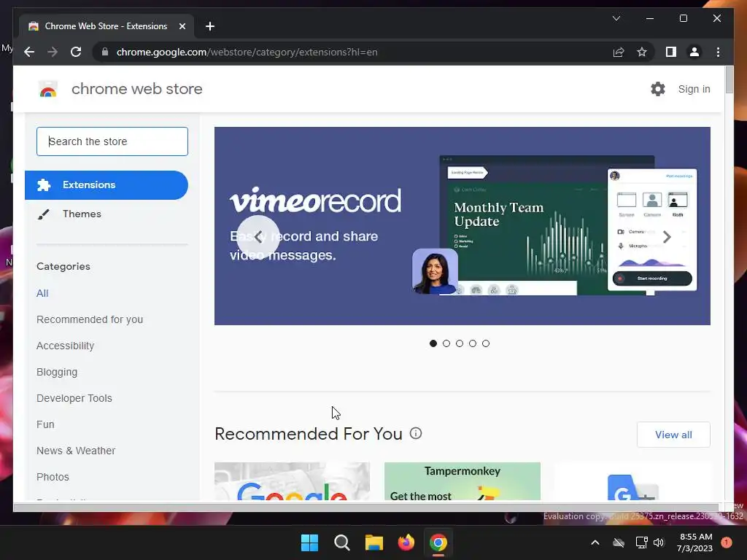The height and width of the screenshot is (560, 747).
Task: Reload the Chrome Web Store page
Action: click(76, 52)
